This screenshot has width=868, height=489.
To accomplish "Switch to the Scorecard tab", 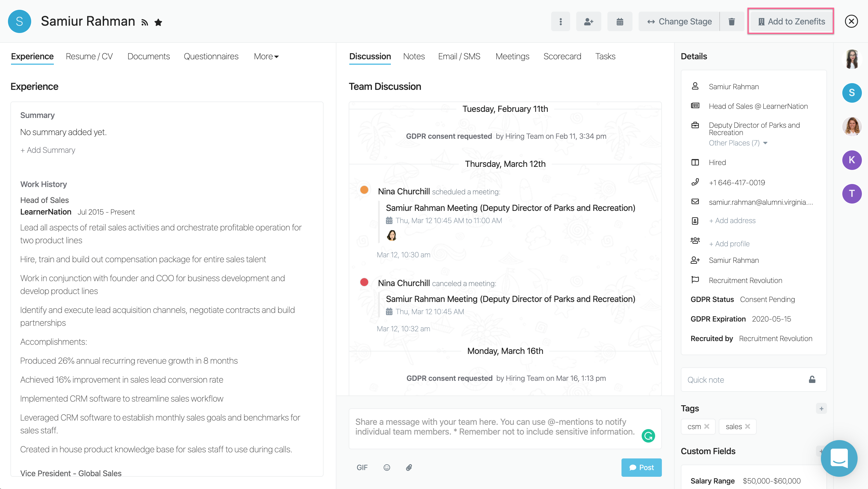I will tap(562, 56).
